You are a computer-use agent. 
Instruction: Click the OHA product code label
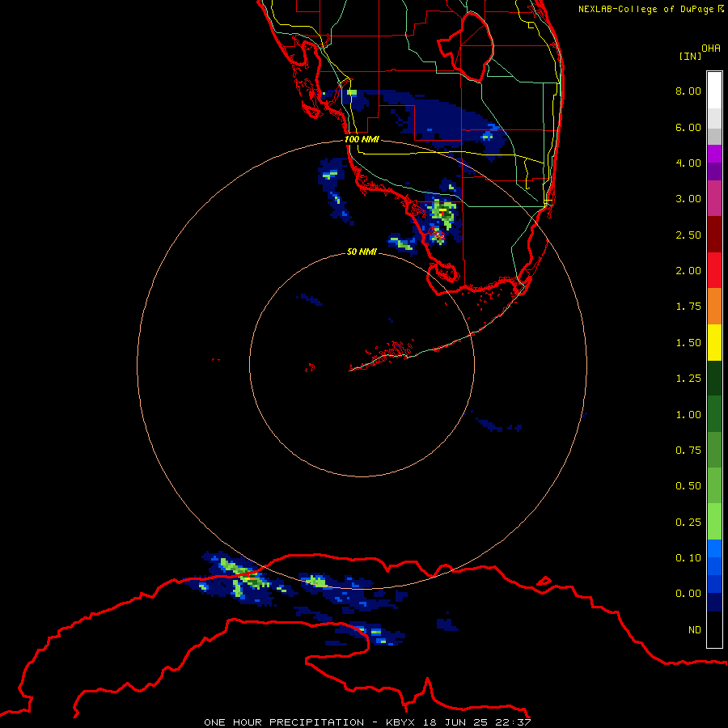(711, 49)
